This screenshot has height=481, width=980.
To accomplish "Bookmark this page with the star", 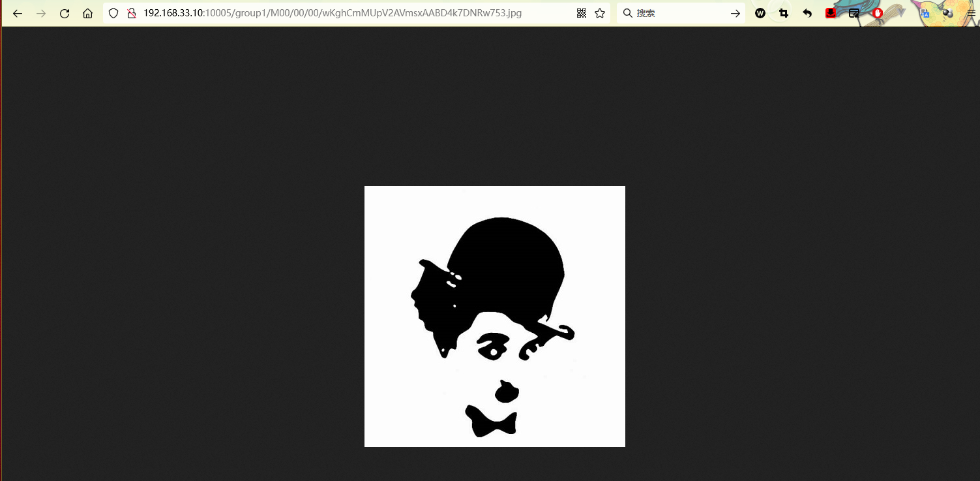I will point(600,13).
